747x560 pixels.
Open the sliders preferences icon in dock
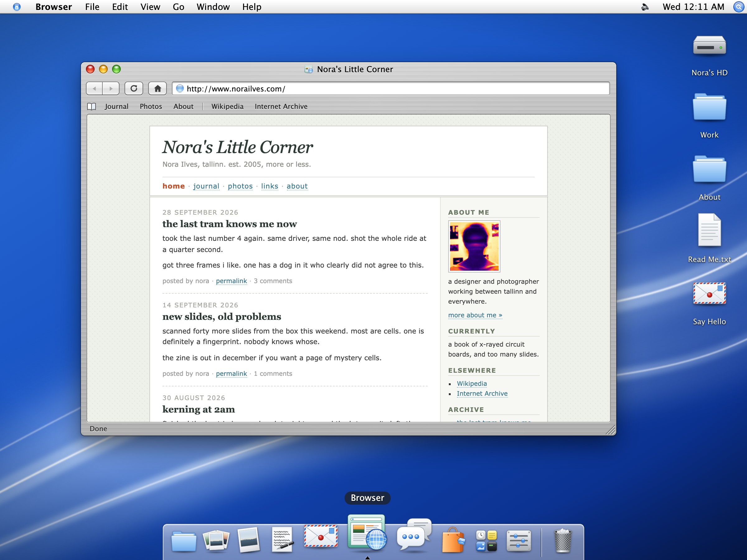[x=519, y=541]
